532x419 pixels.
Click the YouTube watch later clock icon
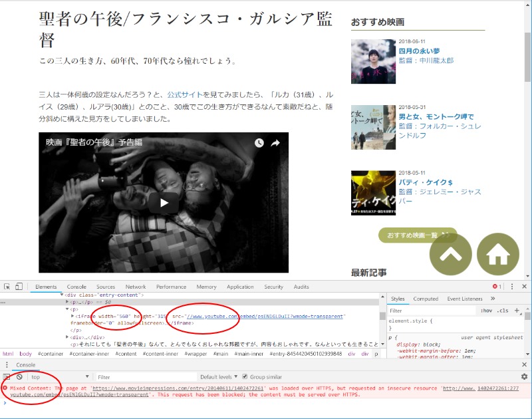pos(259,143)
